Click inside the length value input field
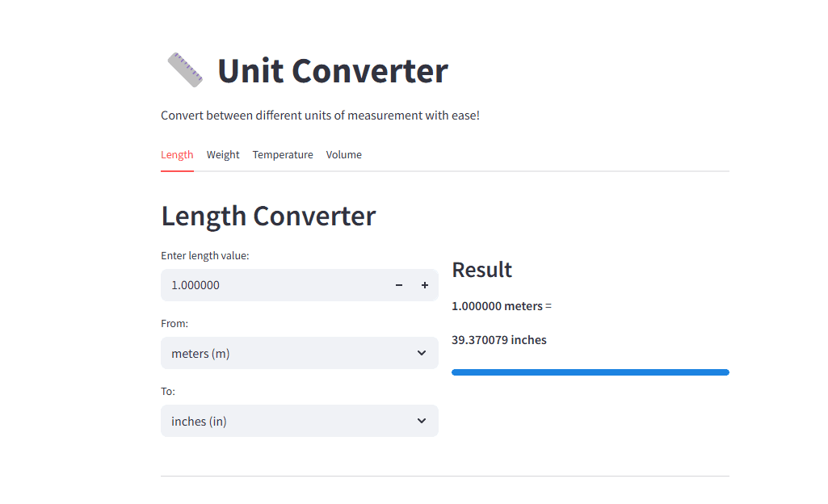This screenshot has height=504, width=828. 267,284
